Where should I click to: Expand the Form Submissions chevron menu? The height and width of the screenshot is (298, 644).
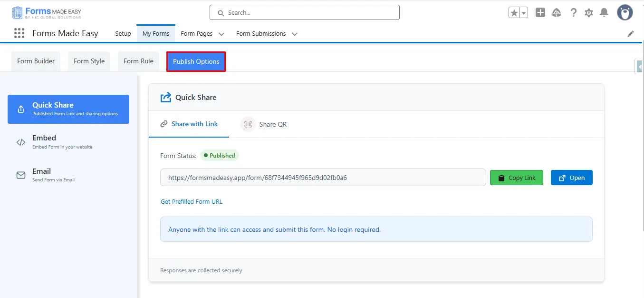(x=295, y=34)
